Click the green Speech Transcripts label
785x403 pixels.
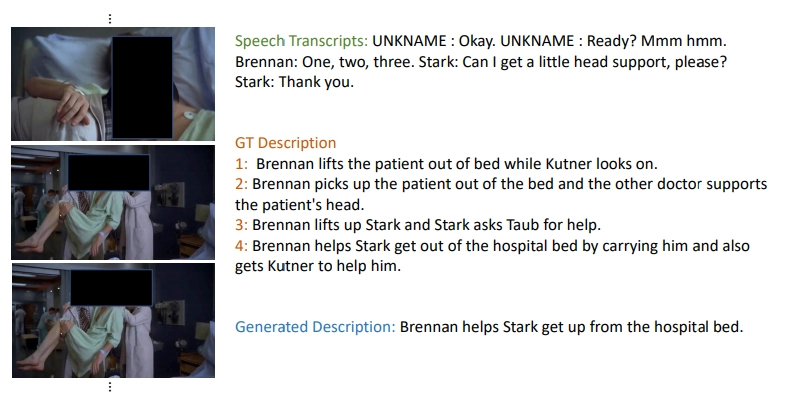point(301,41)
